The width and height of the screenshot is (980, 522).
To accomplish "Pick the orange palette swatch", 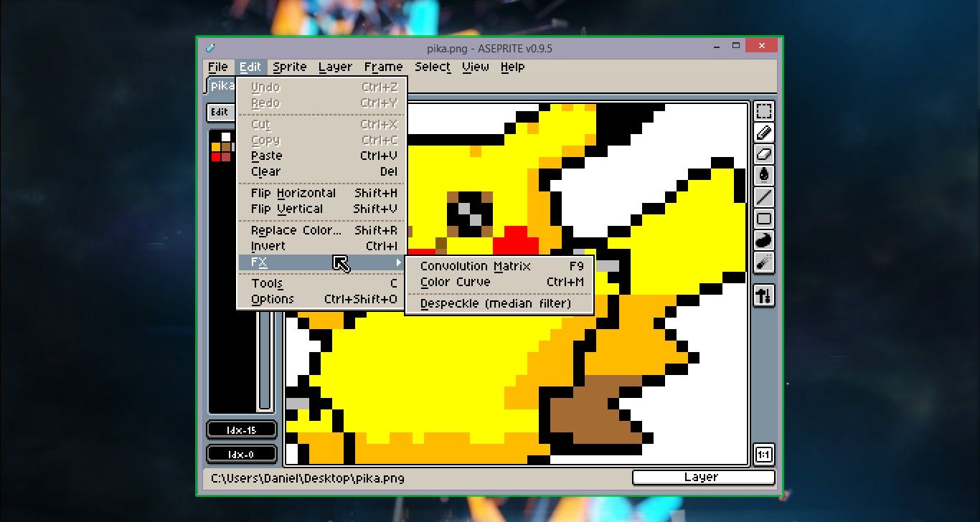I will click(216, 147).
